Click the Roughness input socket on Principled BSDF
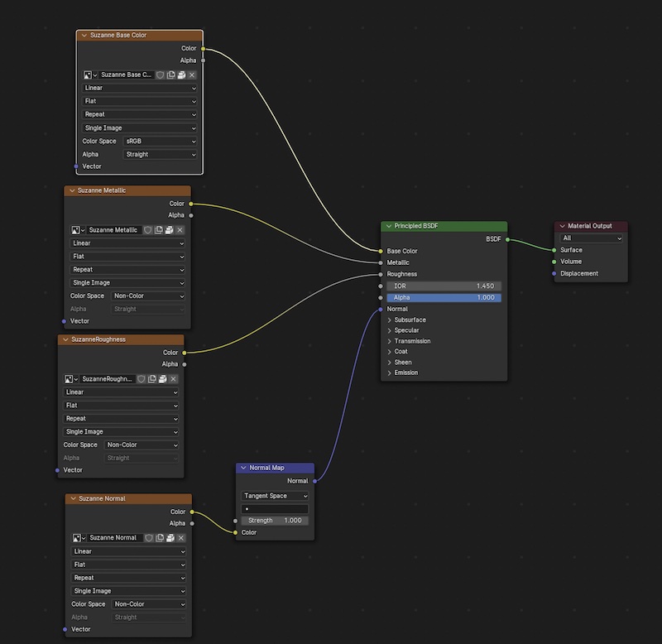 [x=381, y=275]
